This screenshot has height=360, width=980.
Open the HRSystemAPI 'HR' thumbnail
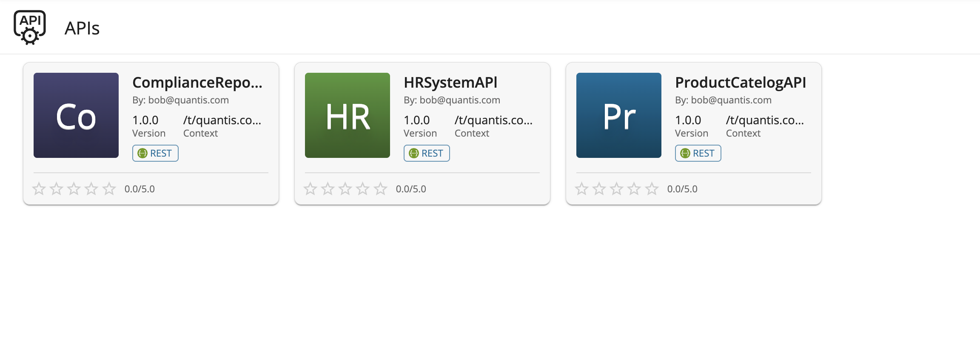pyautogui.click(x=348, y=115)
